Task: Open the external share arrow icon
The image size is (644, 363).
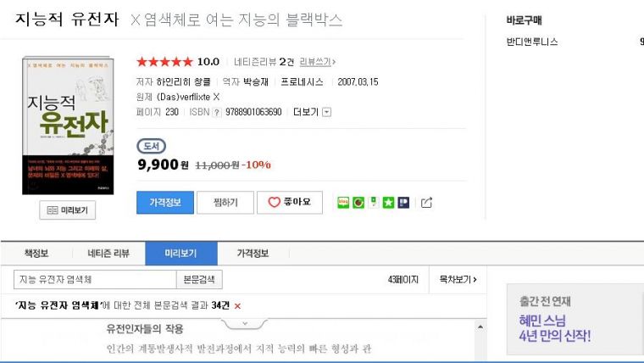Action: click(426, 203)
